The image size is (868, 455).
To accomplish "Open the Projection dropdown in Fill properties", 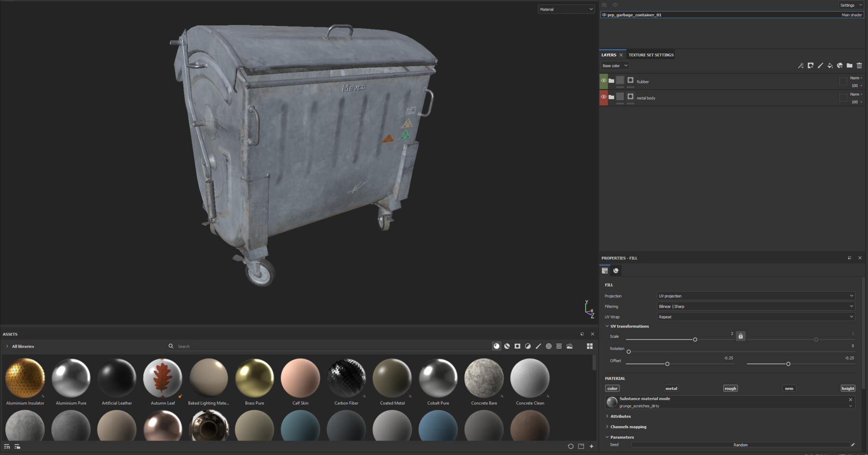I will (755, 296).
